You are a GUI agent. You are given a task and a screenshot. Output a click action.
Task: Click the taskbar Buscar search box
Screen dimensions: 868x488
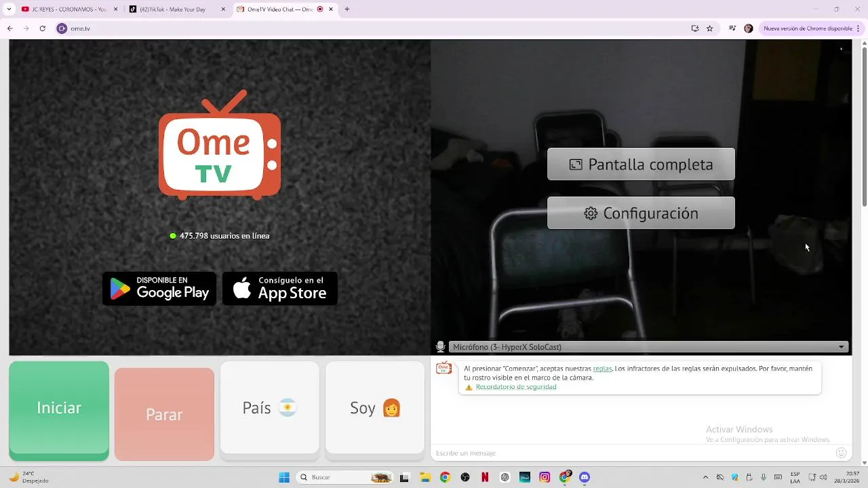coord(346,477)
